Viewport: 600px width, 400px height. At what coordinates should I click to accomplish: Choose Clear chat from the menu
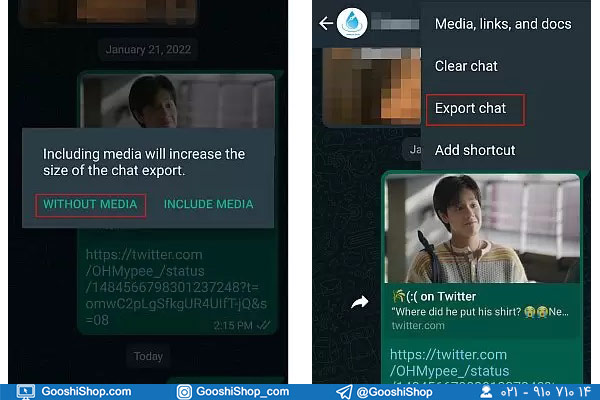(x=466, y=66)
